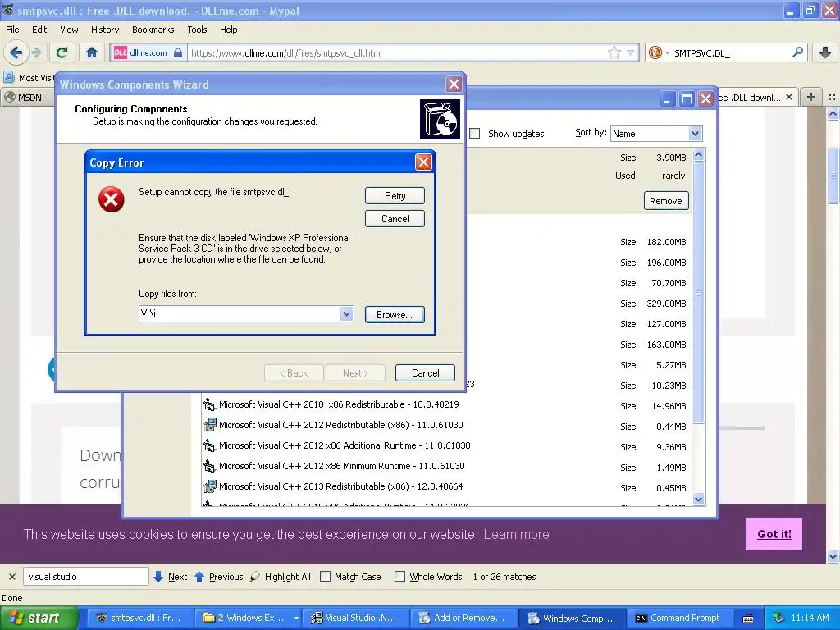Open the History menu

click(104, 30)
